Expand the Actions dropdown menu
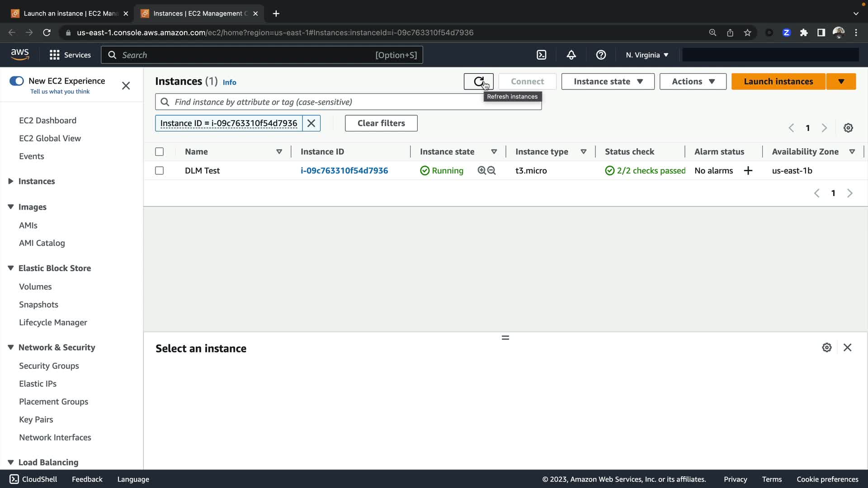This screenshot has height=488, width=868. pos(693,81)
